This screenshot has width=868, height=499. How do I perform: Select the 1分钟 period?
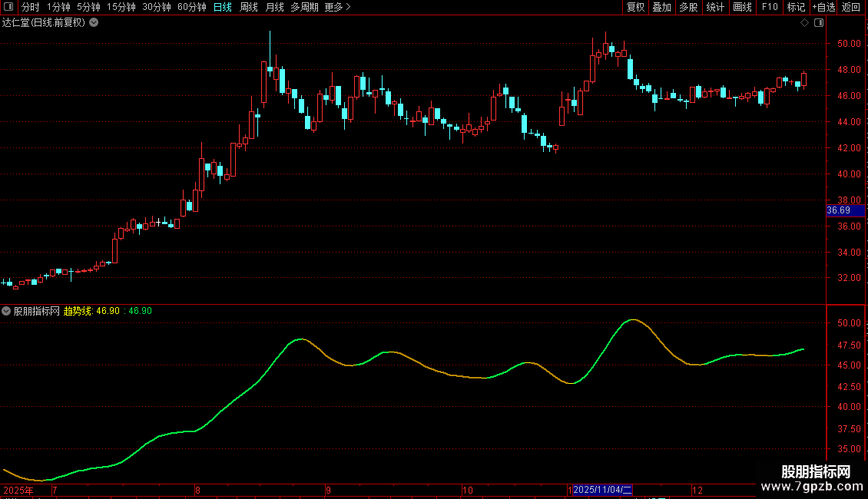(58, 7)
